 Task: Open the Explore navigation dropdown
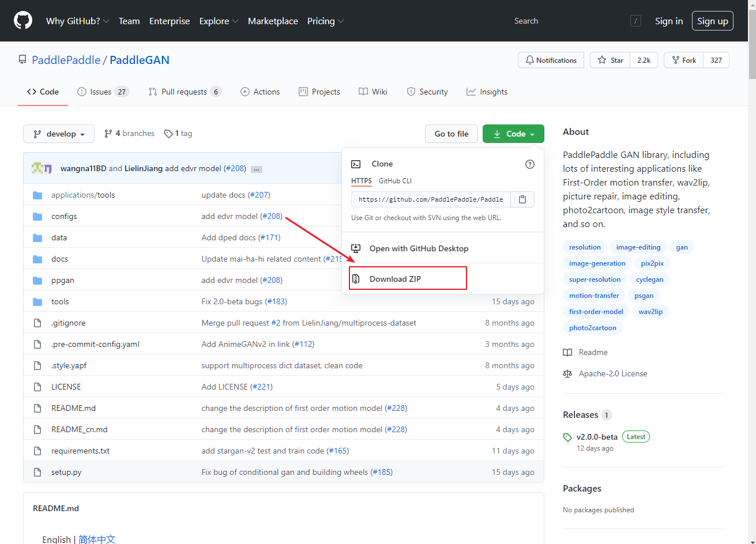pos(219,21)
